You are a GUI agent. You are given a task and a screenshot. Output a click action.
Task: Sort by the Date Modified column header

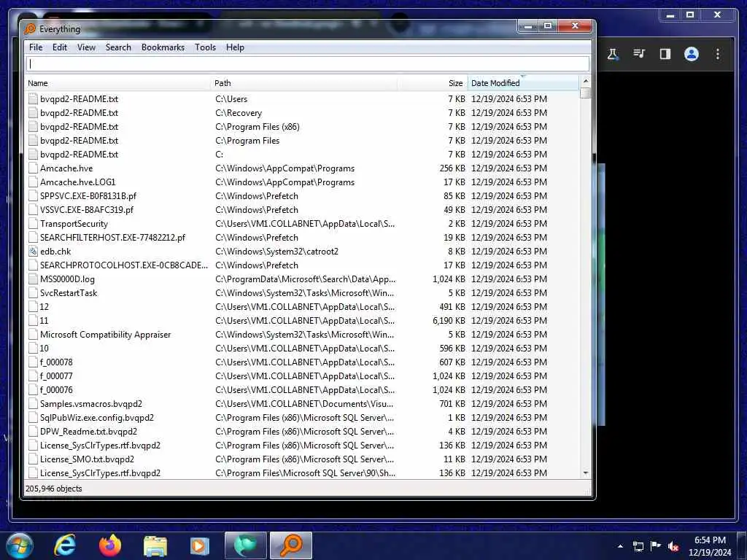point(523,83)
